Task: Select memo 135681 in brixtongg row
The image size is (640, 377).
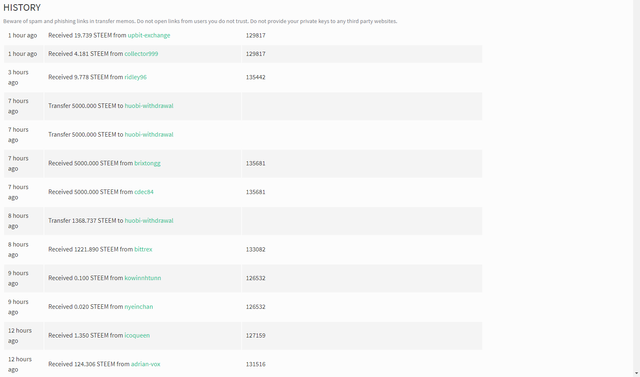Action: coord(256,163)
